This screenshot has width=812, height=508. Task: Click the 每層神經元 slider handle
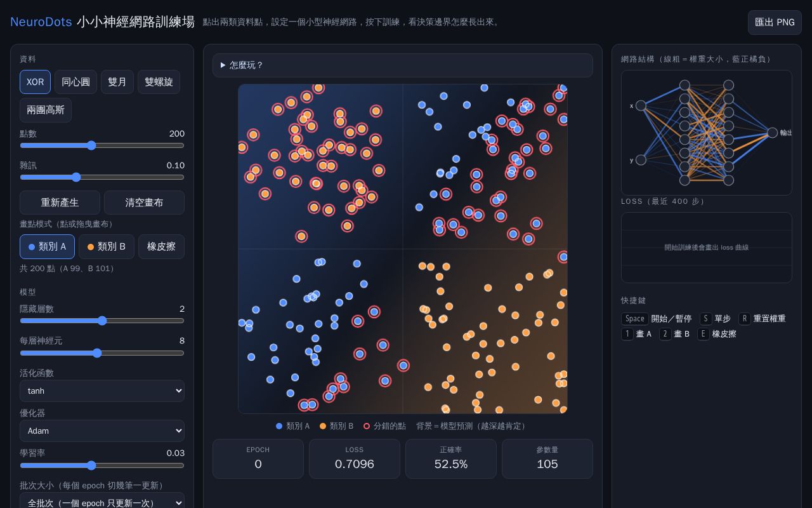coord(97,353)
